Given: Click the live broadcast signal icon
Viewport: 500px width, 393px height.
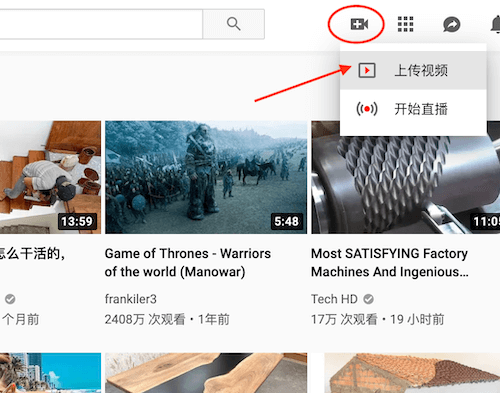Looking at the screenshot, I should [x=367, y=109].
